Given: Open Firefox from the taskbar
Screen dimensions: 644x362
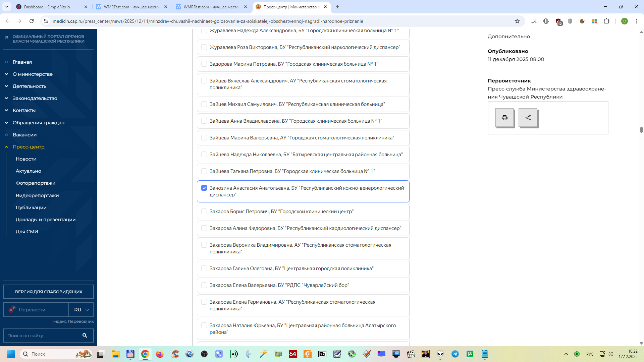Looking at the screenshot, I should (160, 354).
